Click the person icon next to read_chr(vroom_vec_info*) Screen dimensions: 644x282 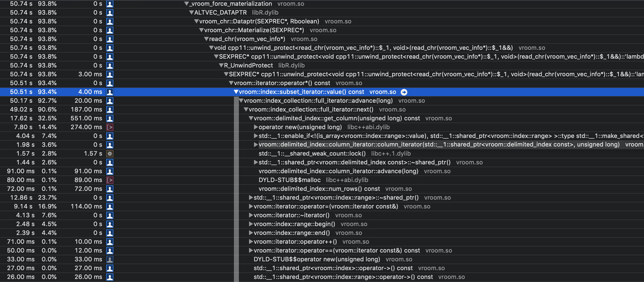click(110, 39)
